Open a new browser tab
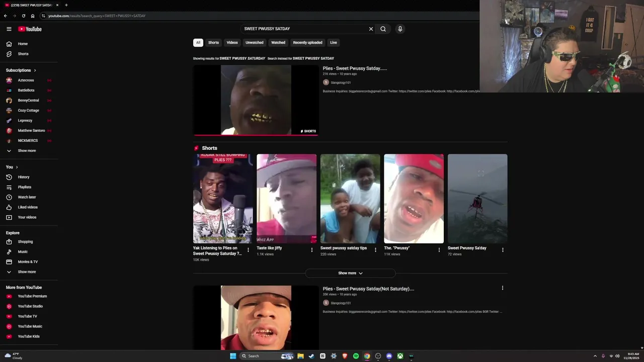The width and height of the screenshot is (644, 362). (66, 5)
